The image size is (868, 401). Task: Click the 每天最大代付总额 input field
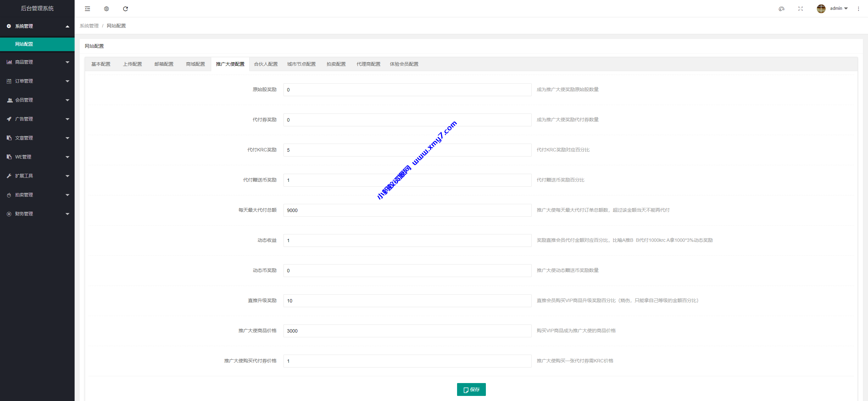click(x=407, y=210)
